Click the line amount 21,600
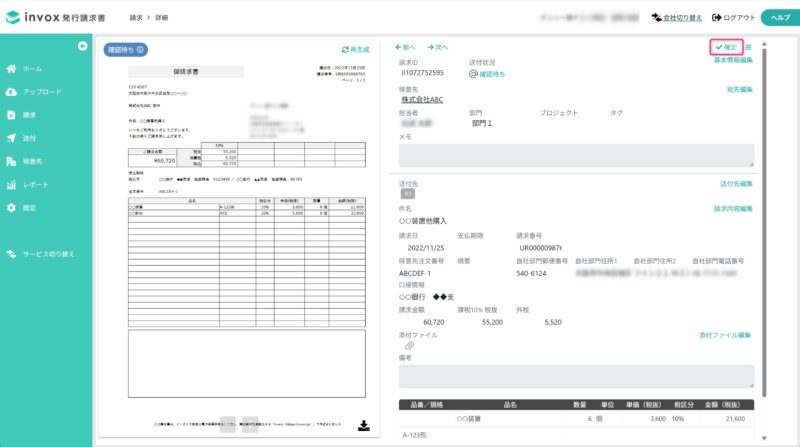This screenshot has width=800, height=447. coord(735,418)
